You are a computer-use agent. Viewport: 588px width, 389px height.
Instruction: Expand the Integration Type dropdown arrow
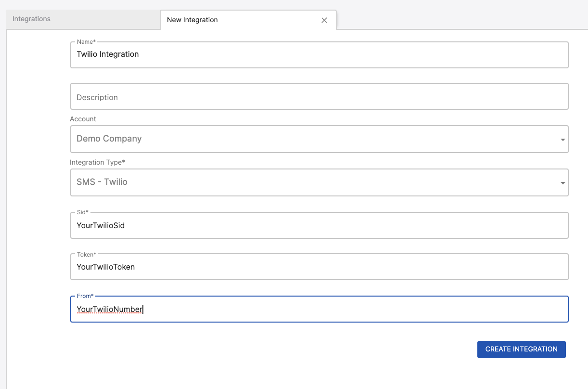click(562, 183)
